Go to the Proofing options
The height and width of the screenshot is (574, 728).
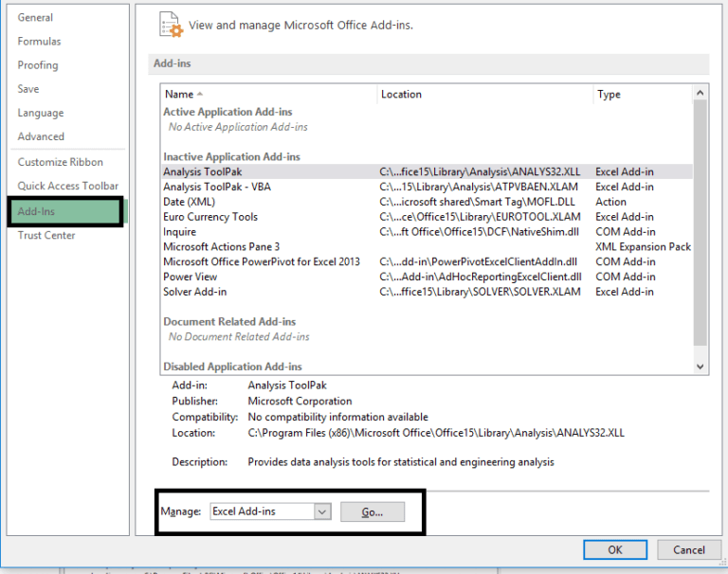click(x=38, y=65)
